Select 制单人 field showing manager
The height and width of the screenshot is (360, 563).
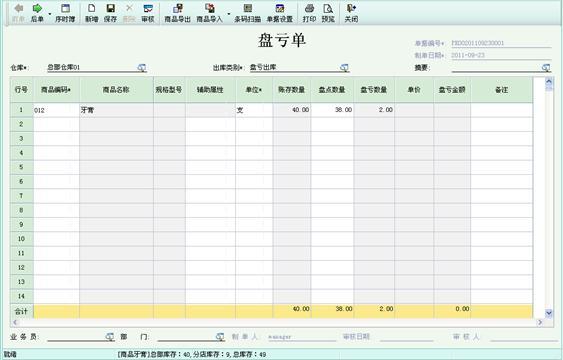pos(302,337)
